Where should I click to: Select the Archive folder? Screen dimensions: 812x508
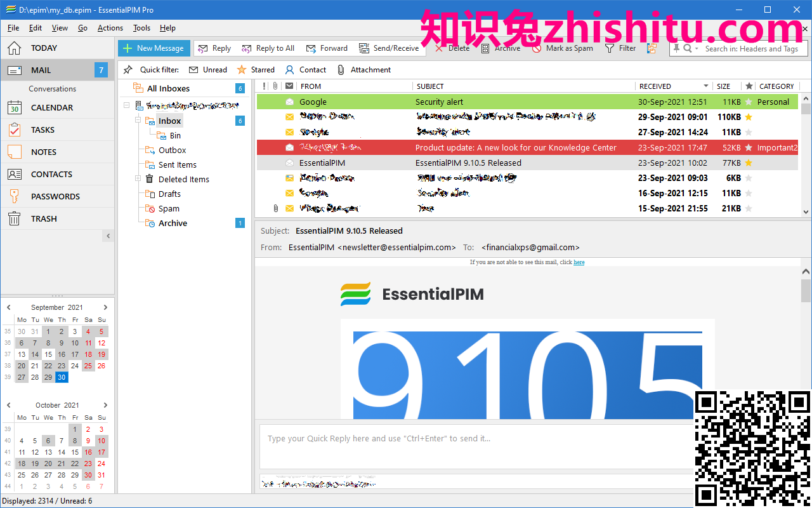tap(173, 223)
